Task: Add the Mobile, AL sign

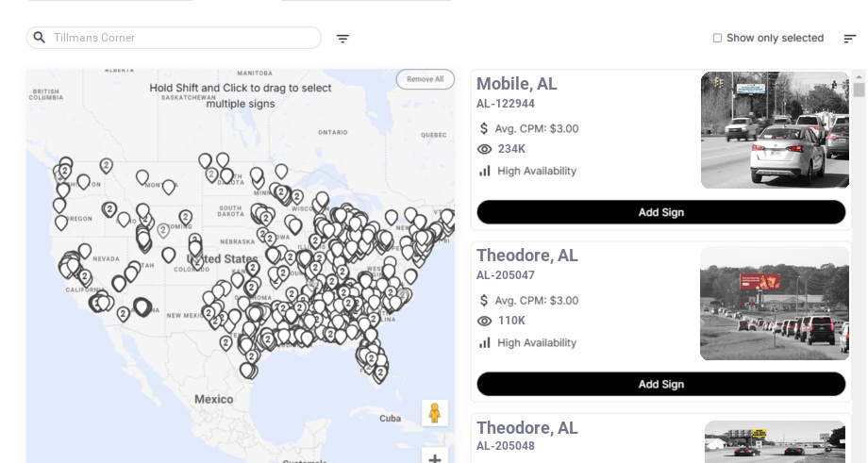Action: (660, 212)
